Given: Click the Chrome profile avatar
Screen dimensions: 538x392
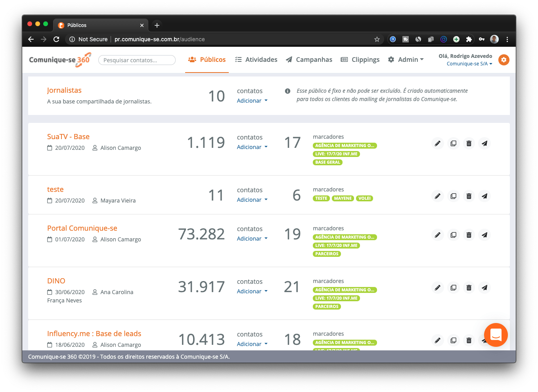Looking at the screenshot, I should coord(494,39).
